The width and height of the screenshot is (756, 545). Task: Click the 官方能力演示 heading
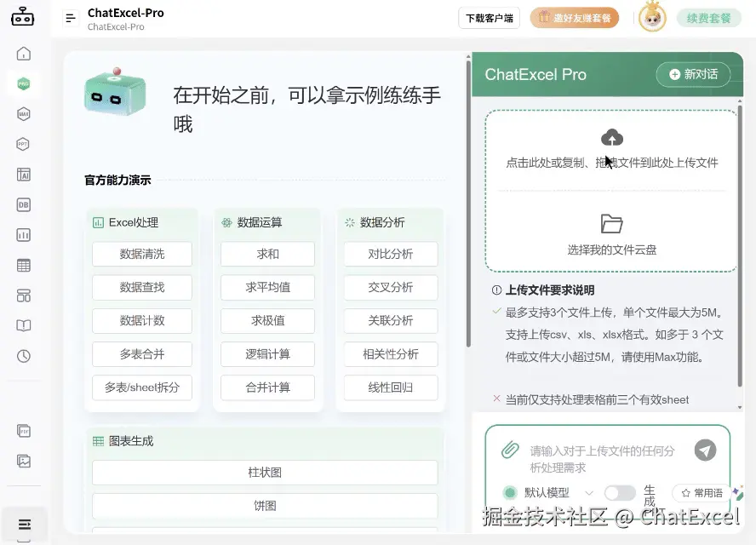[x=117, y=180]
